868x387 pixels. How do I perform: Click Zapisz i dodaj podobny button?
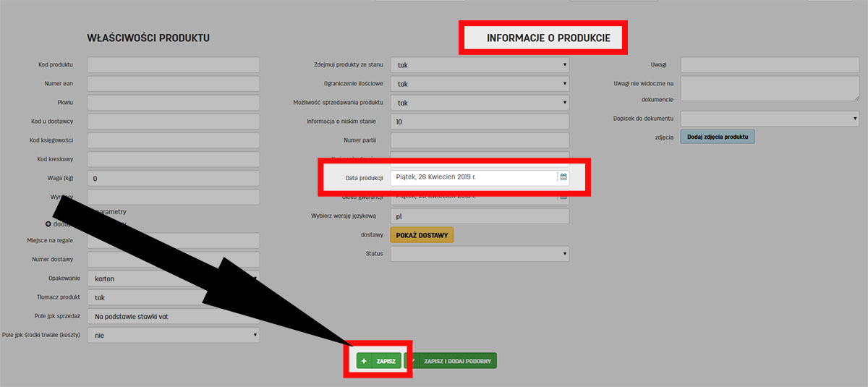(x=454, y=361)
